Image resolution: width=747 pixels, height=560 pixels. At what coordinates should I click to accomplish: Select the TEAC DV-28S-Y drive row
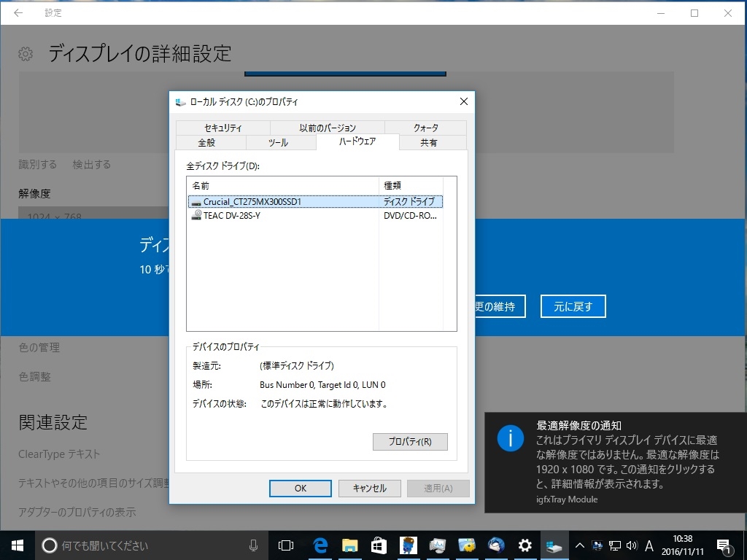[x=315, y=216]
